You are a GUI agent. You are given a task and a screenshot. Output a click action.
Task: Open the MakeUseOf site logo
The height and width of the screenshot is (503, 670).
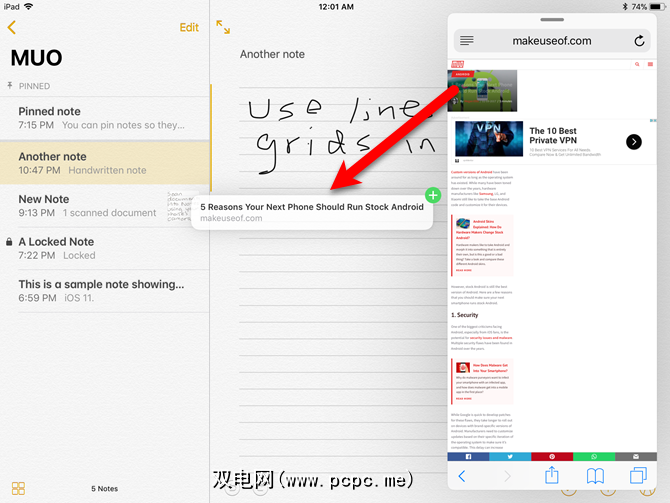point(458,64)
